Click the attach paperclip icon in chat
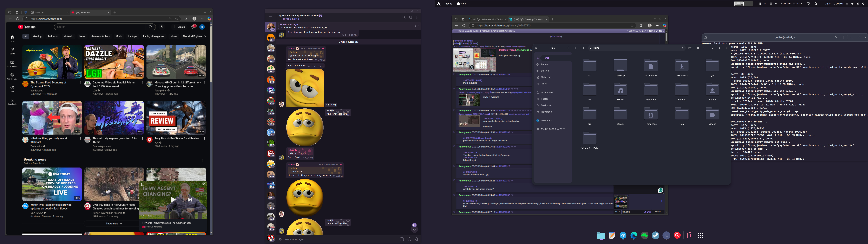Viewport: 868px width, 244px height. coord(280,239)
